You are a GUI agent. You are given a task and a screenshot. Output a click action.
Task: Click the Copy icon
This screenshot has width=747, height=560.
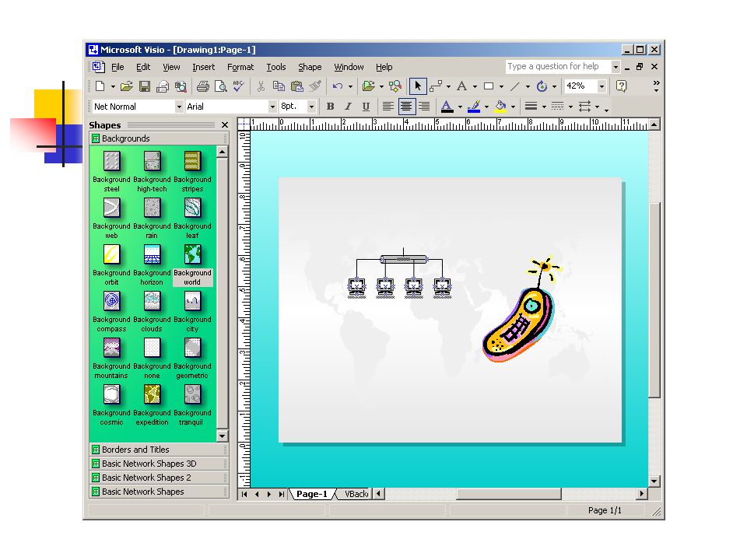(x=279, y=86)
